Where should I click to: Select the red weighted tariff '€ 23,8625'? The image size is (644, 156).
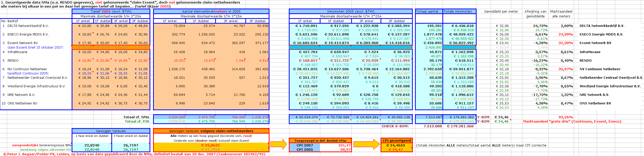[210, 145]
